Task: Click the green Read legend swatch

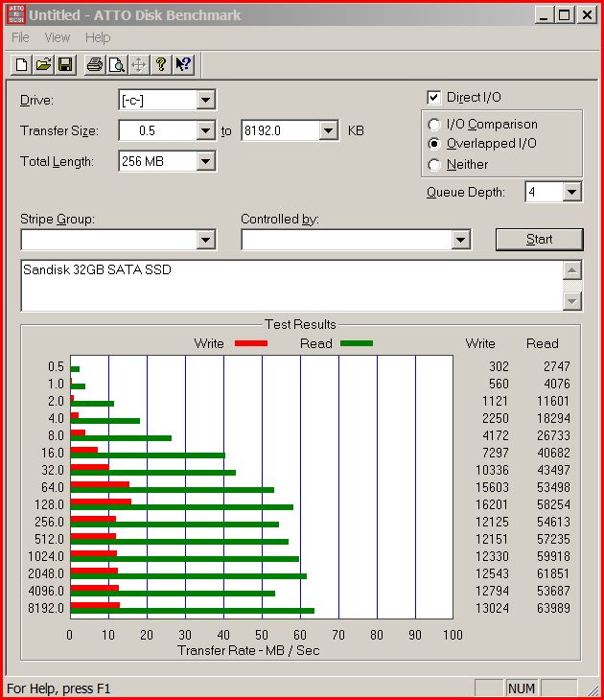Action: coord(357,343)
